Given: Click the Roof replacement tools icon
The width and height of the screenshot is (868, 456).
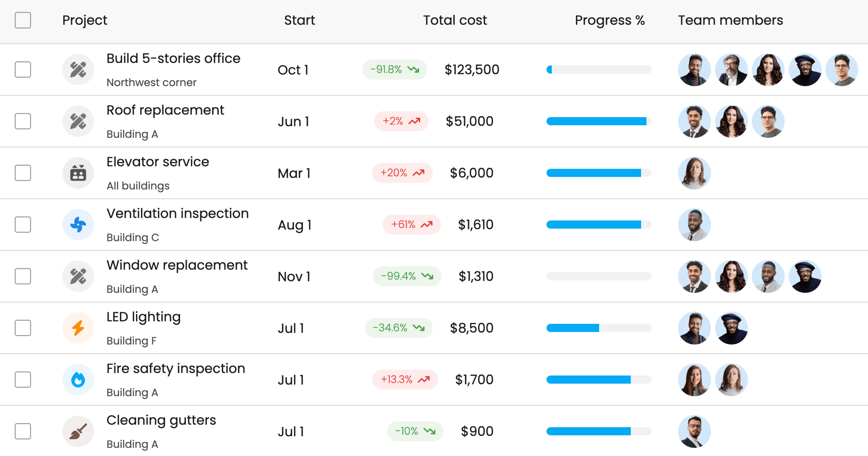Looking at the screenshot, I should point(78,121).
